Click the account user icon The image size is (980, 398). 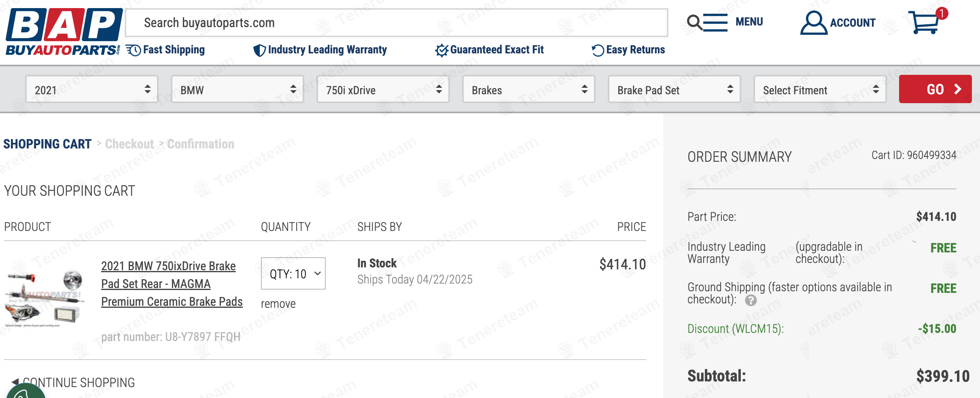(813, 23)
